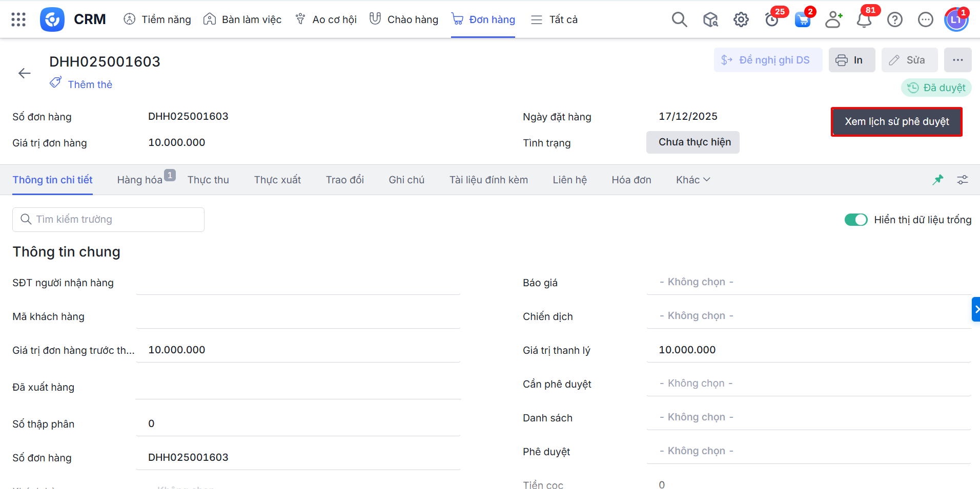Image resolution: width=980 pixels, height=489 pixels.
Task: Expand the Khác tab dropdown
Action: pyautogui.click(x=692, y=180)
